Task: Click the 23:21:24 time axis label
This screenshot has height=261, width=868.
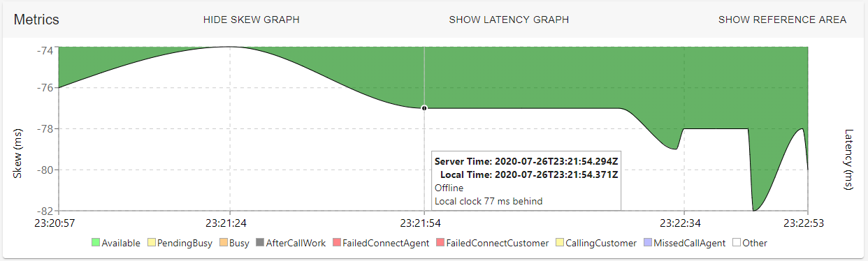Action: click(x=230, y=223)
